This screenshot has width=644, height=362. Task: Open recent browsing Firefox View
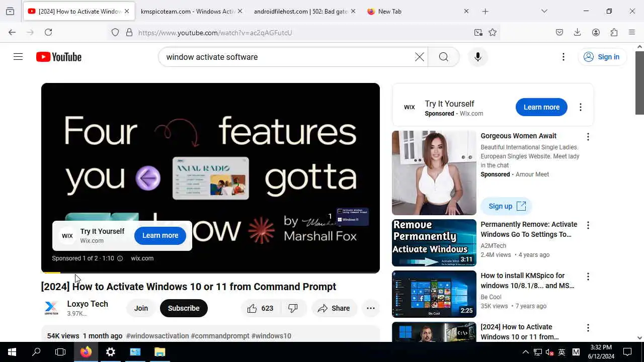[10, 11]
